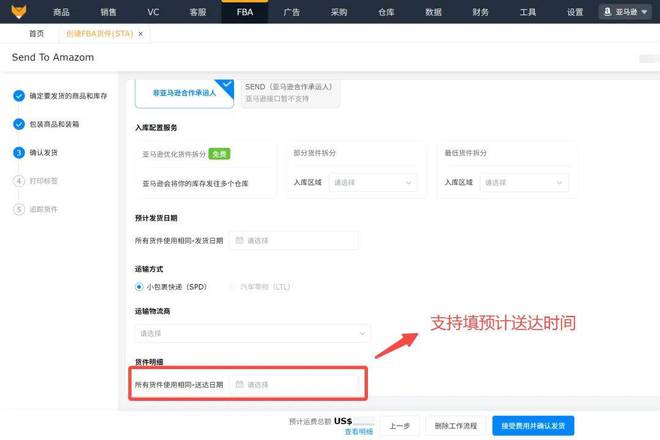Open 入库区域 dropdown under 最低货件拆分

click(x=524, y=183)
